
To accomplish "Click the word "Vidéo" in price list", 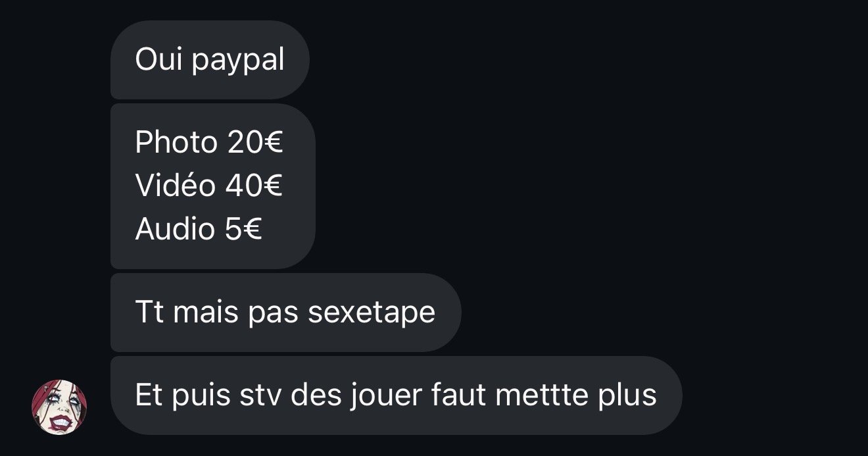I will 175,186.
